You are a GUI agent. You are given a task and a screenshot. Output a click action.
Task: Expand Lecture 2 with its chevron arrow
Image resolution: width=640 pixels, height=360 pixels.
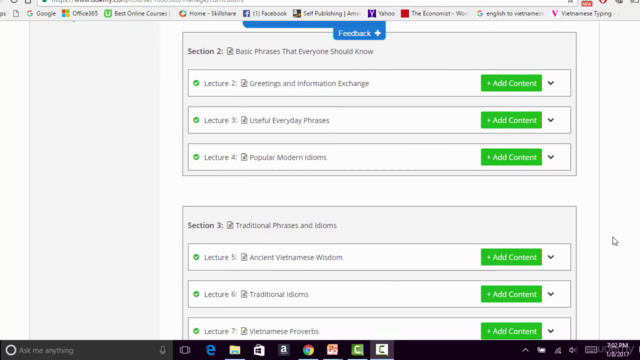click(551, 83)
